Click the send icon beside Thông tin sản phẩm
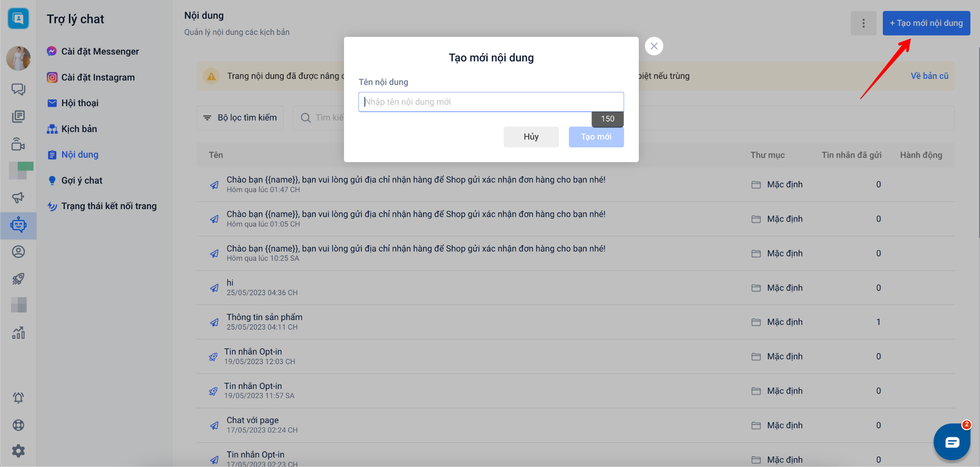This screenshot has width=980, height=467. [214, 322]
